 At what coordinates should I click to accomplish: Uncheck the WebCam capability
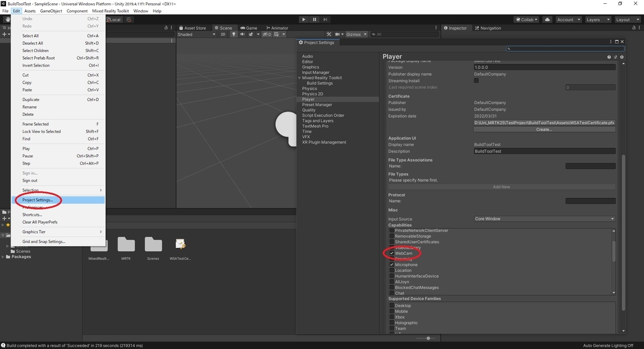click(x=392, y=253)
